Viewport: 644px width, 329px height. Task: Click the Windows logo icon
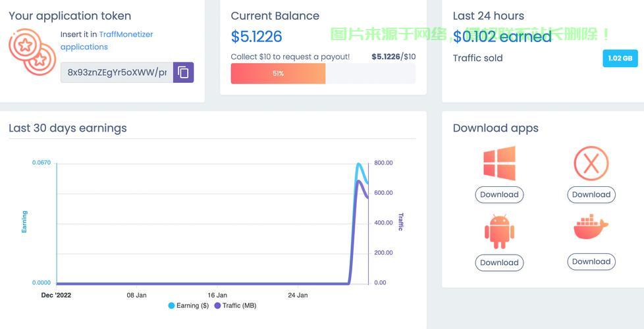point(499,163)
